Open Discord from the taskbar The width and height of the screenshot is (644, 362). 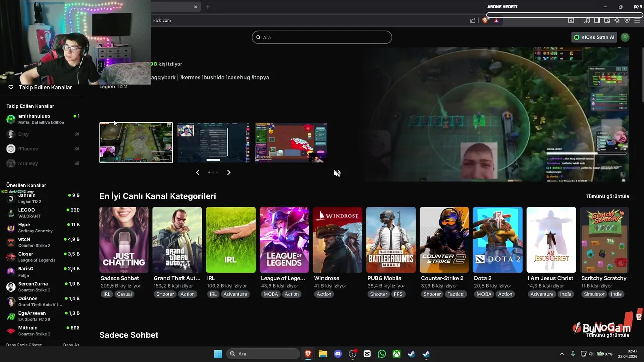click(338, 354)
